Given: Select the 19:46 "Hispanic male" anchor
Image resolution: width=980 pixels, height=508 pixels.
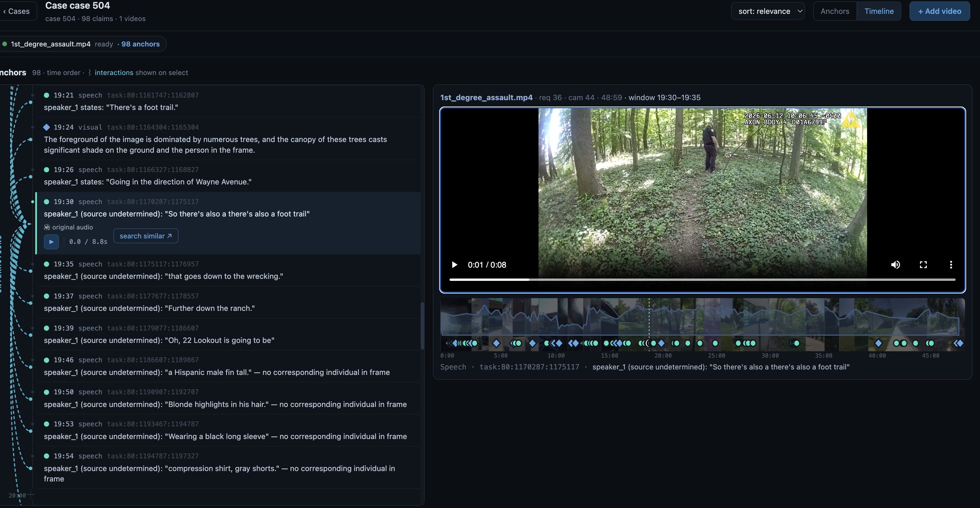Looking at the screenshot, I should pos(228,366).
